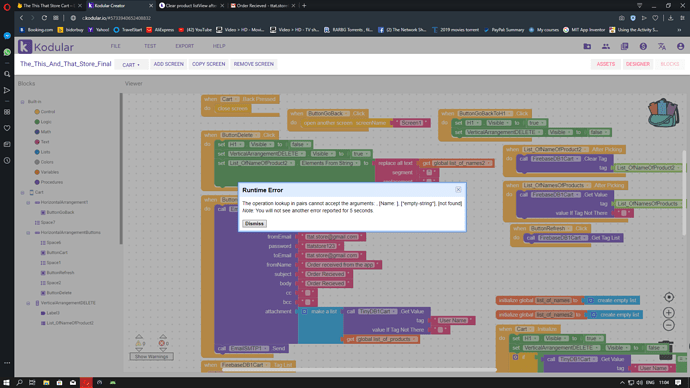
Task: Close the Runtime Error popup with X
Action: point(458,190)
